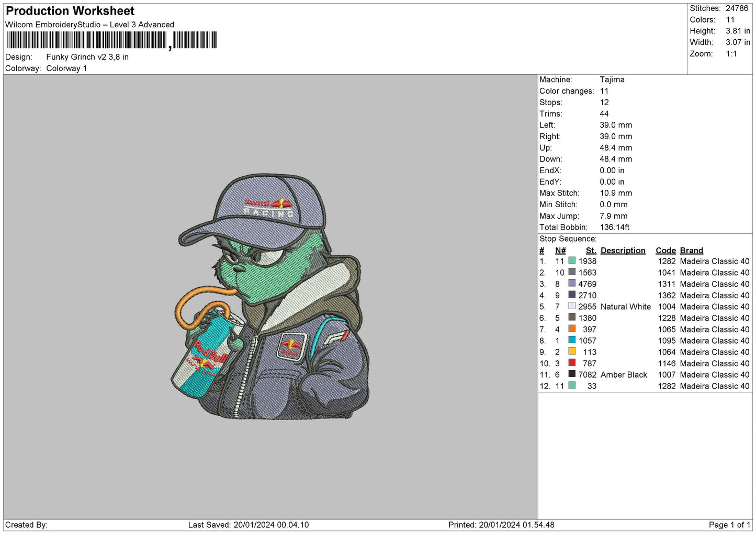Click thread code 1007 in row 11
This screenshot has height=534, width=756.
pos(667,374)
